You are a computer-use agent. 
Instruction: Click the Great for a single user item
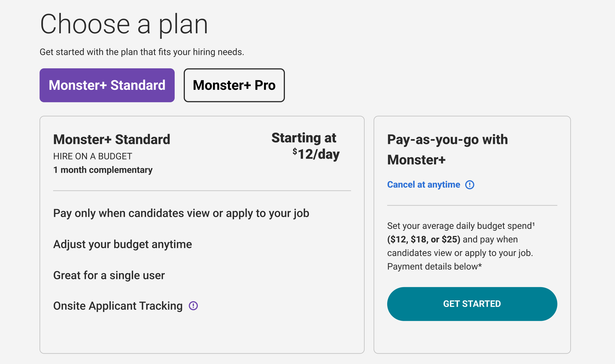point(109,275)
